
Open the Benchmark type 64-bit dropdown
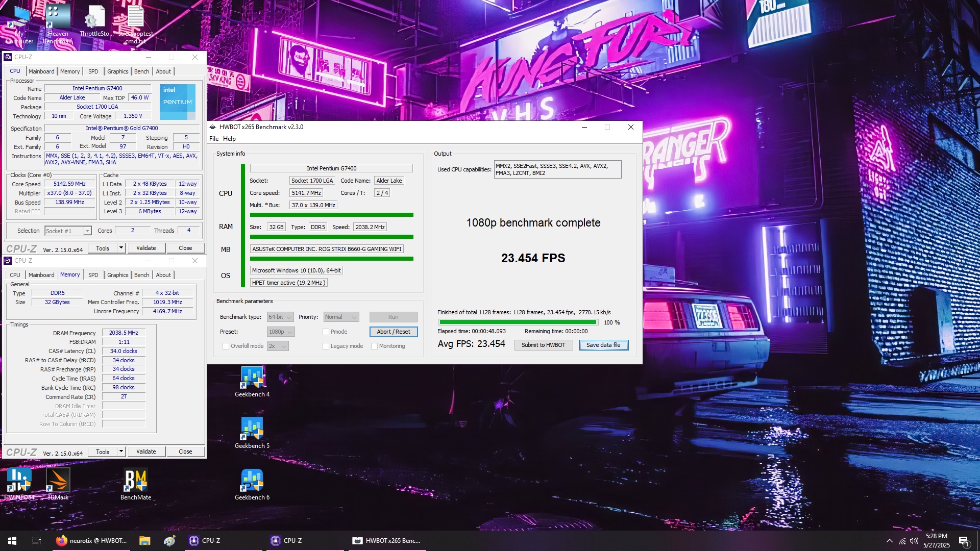point(280,317)
